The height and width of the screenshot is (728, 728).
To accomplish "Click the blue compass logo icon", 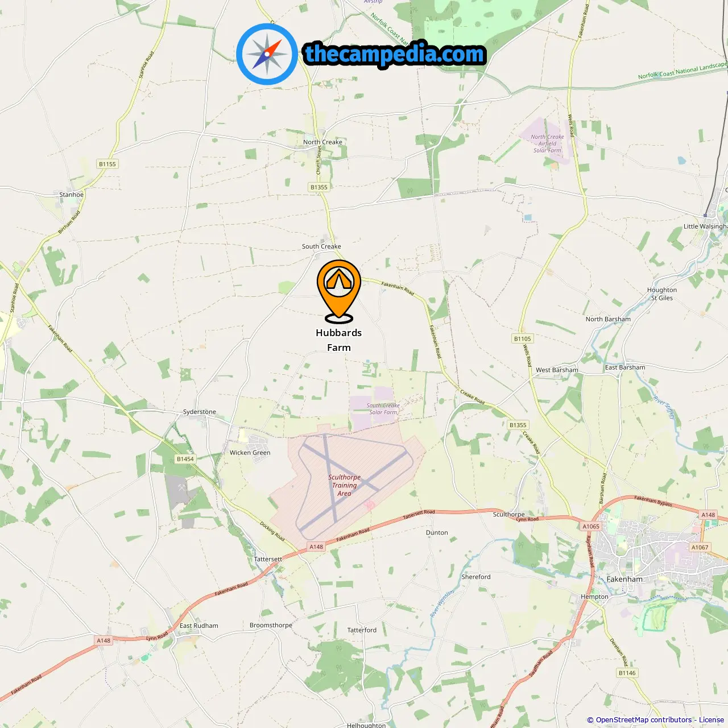I will pos(267,54).
